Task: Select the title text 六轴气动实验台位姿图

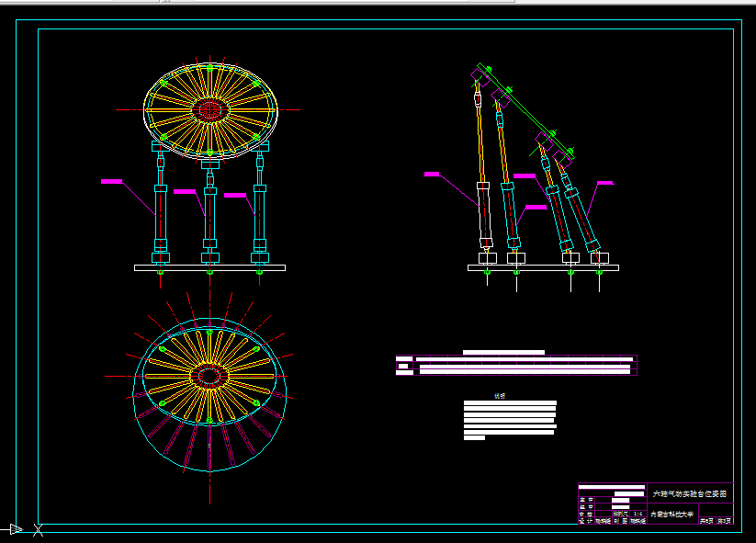Action: point(690,493)
